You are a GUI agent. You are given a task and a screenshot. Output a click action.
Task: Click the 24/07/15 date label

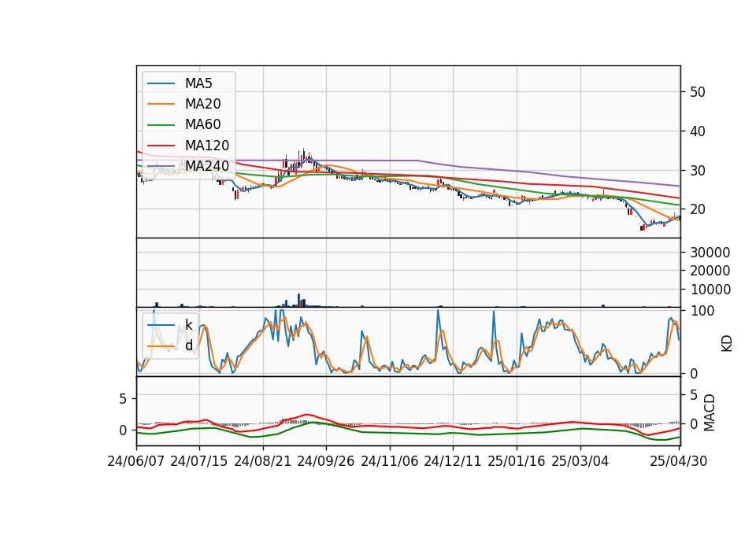(199, 462)
